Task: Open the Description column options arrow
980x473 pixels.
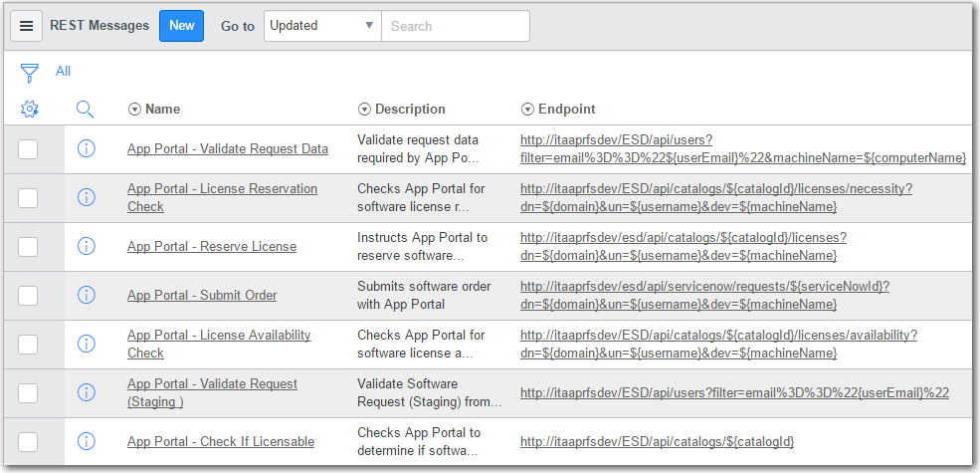Action: click(364, 110)
